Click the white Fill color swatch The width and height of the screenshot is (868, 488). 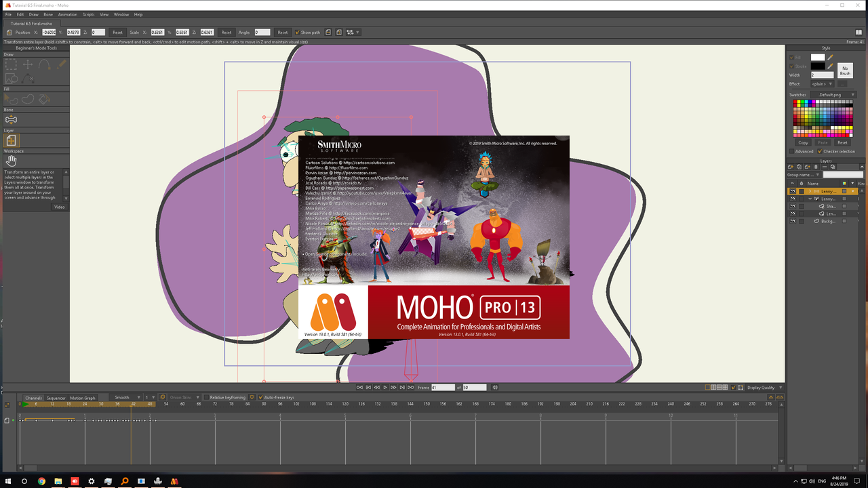click(x=818, y=57)
